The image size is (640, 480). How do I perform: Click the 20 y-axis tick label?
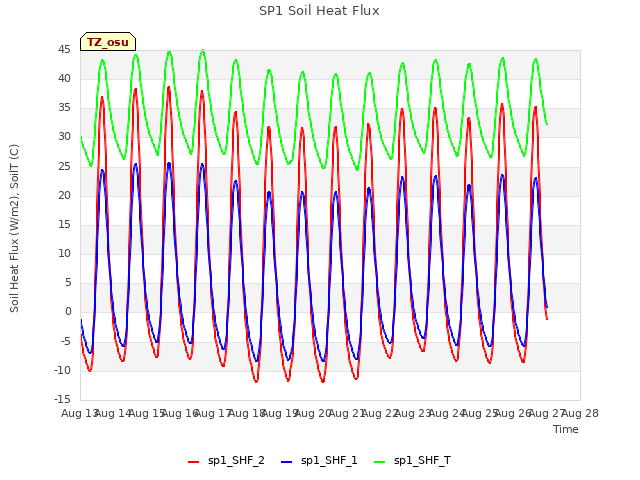point(64,196)
